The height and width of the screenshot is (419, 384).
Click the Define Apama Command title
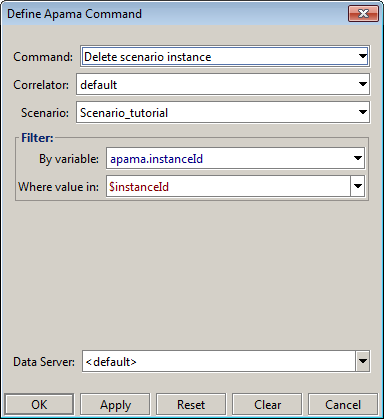[x=74, y=14]
